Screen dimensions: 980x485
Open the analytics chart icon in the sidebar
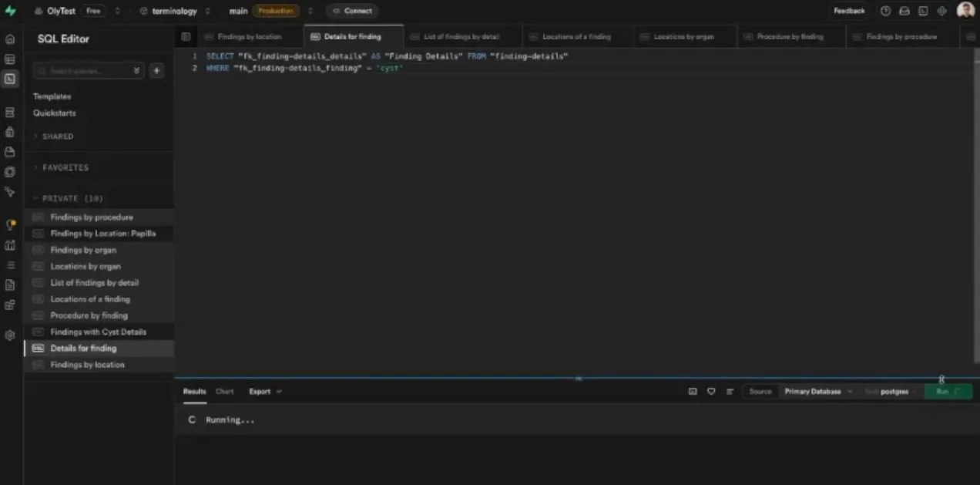[x=10, y=245]
